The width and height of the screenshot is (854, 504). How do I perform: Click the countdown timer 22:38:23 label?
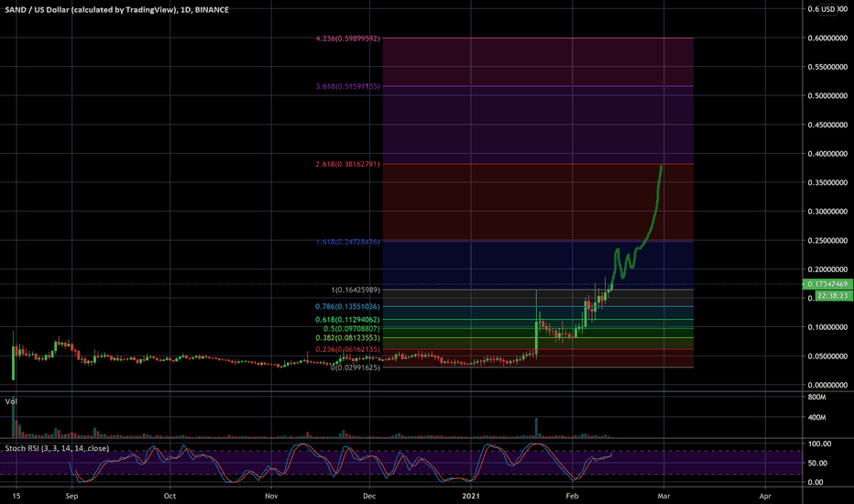coord(833,296)
